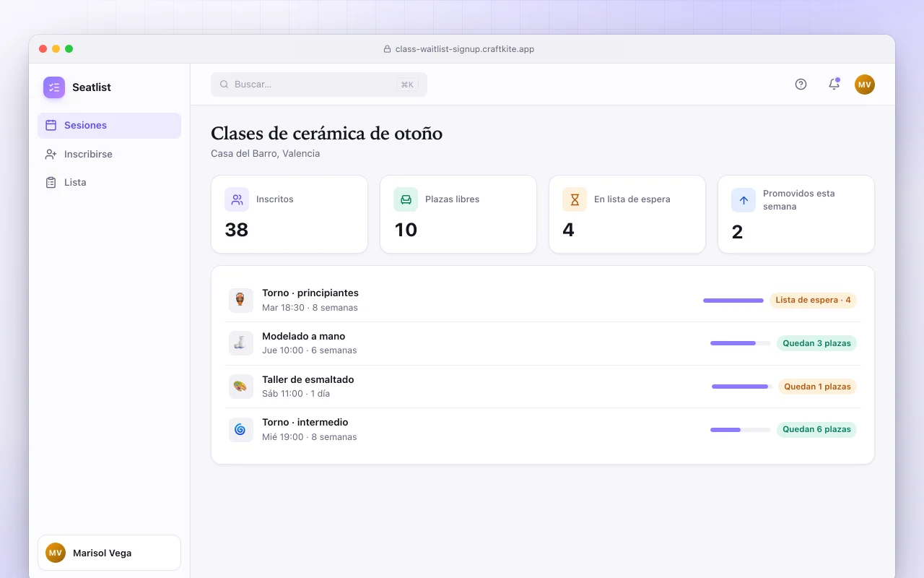
Task: Click the Lista clipboard icon in the sidebar
Action: [x=51, y=183]
